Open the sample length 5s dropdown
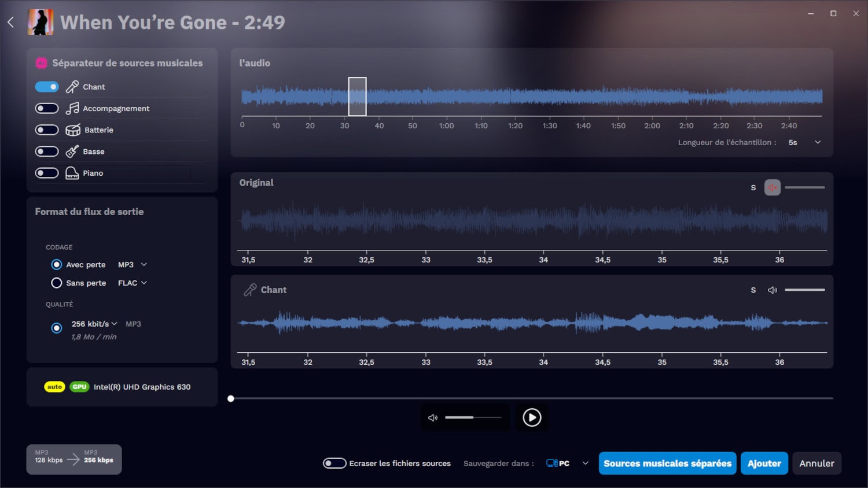The image size is (868, 488). pyautogui.click(x=804, y=142)
